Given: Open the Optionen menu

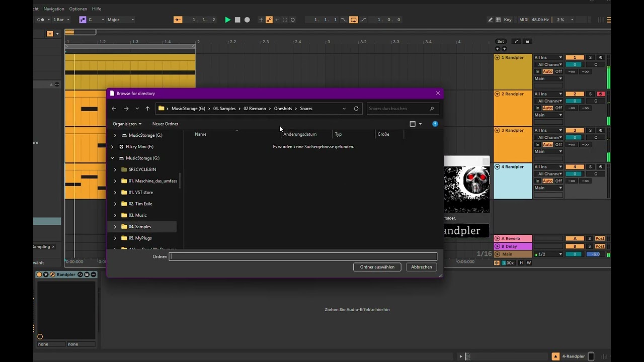Looking at the screenshot, I should pyautogui.click(x=78, y=9).
